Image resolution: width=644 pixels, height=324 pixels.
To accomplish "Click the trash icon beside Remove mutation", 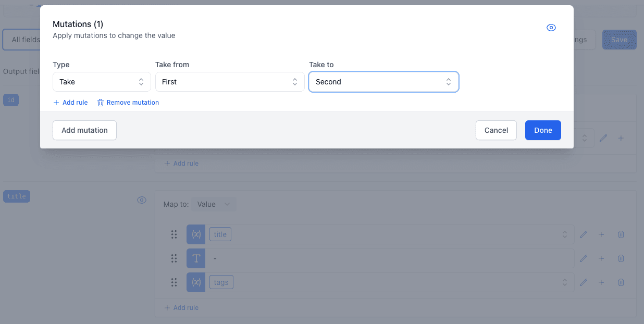I will point(100,102).
